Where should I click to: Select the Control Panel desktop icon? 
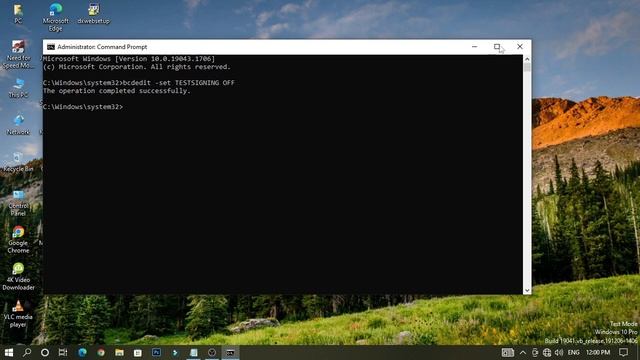[18, 202]
